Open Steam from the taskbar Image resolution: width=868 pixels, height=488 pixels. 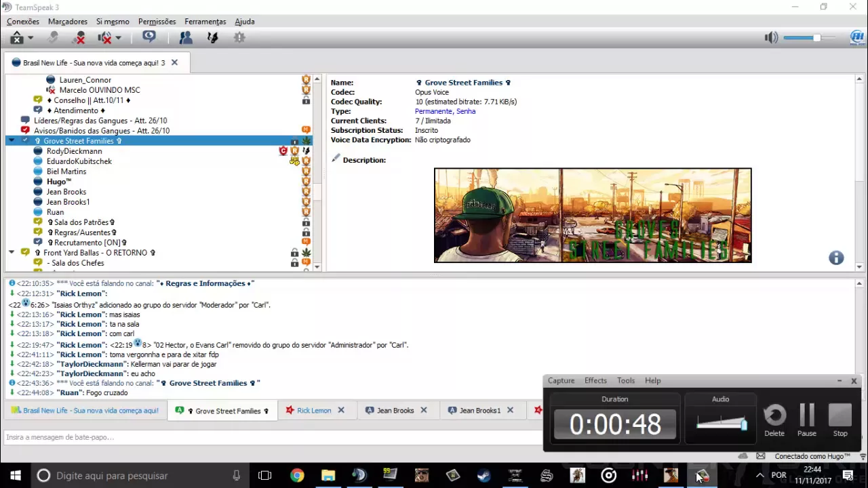484,476
